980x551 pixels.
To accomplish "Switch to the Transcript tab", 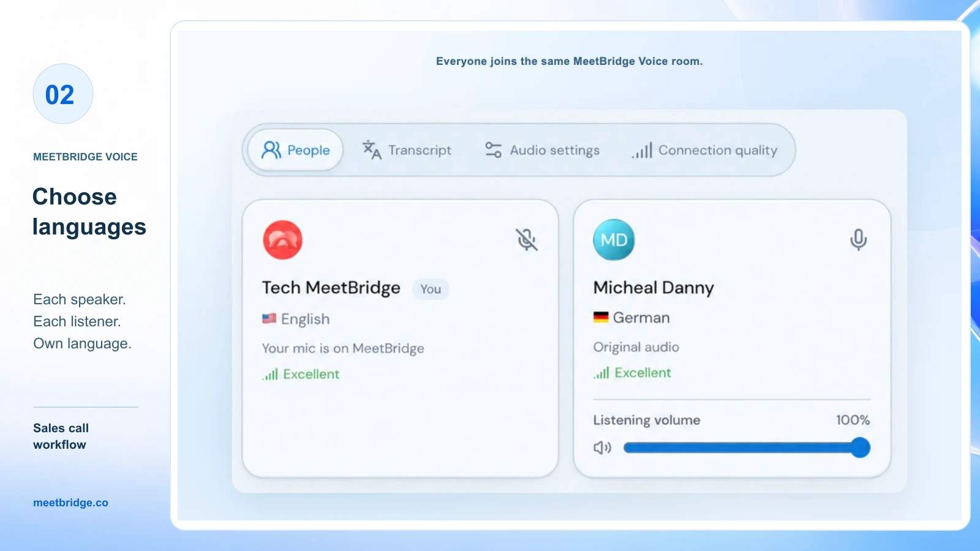I will coord(407,150).
